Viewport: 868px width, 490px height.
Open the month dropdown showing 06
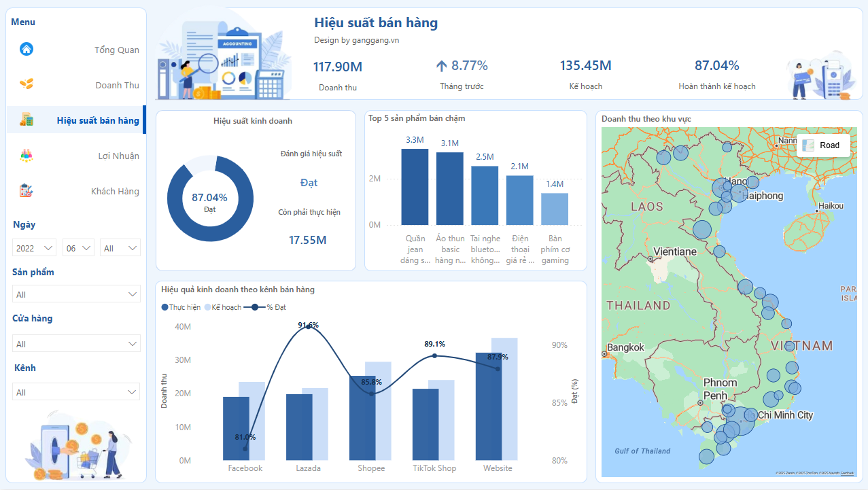(x=78, y=248)
